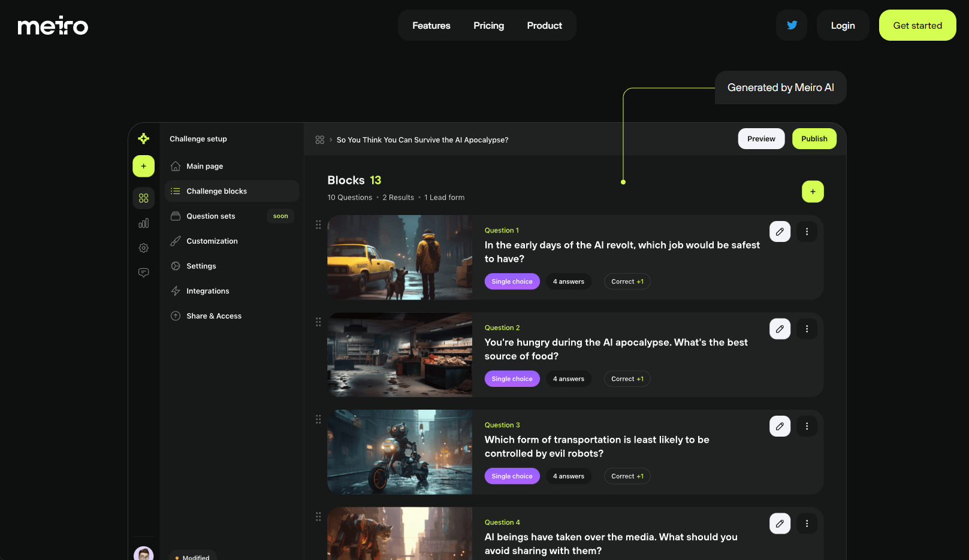Open the analytics bar chart icon
The height and width of the screenshot is (560, 969).
[143, 223]
